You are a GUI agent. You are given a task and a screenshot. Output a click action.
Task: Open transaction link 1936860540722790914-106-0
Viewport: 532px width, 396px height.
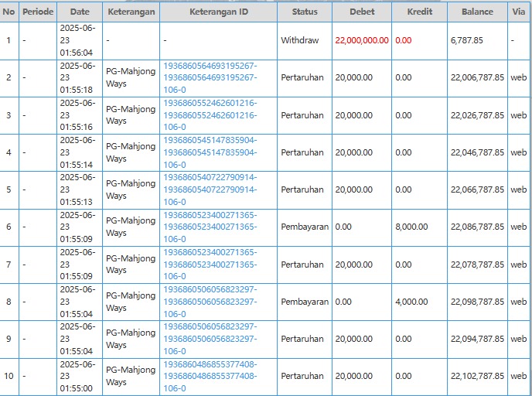[x=210, y=189]
